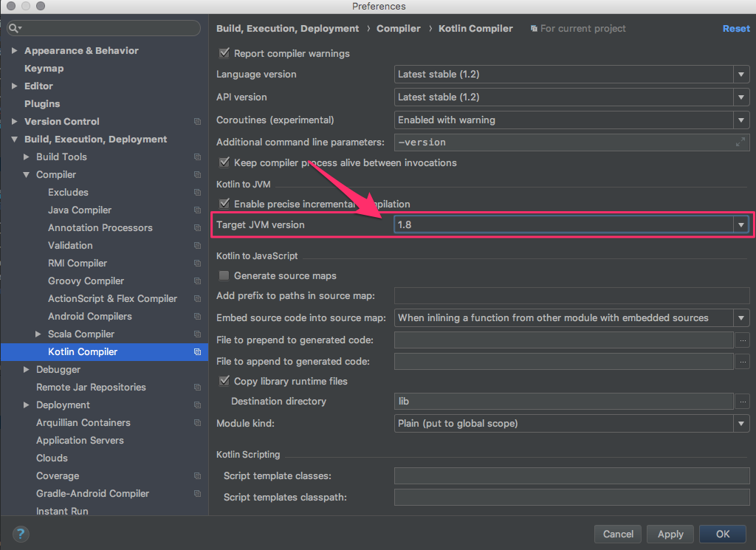Select Clouds settings page
This screenshot has width=756, height=550.
52,458
